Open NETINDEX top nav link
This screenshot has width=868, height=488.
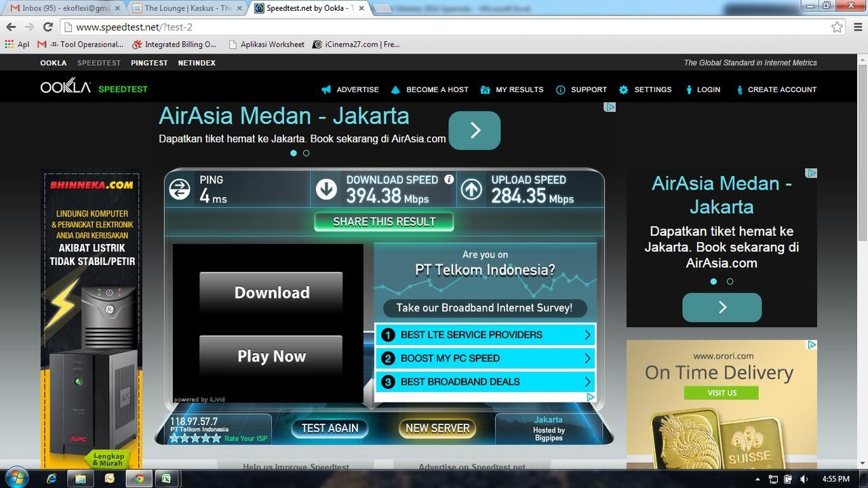point(197,62)
